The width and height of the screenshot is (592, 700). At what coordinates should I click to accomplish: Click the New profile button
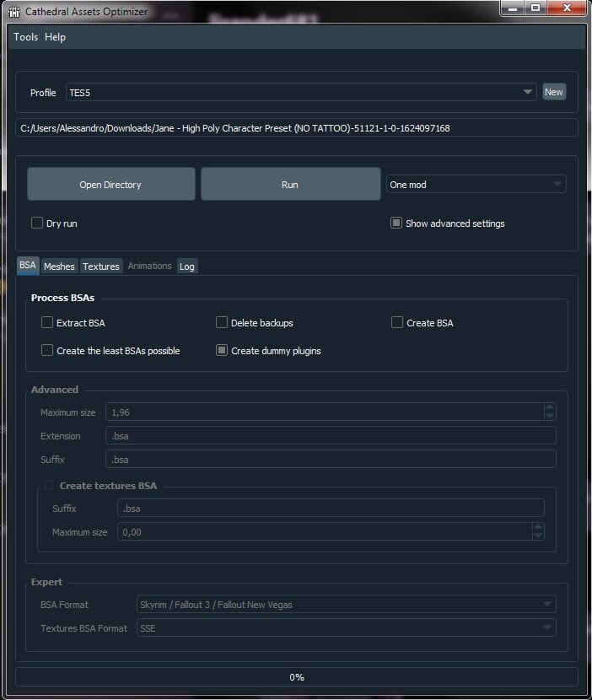point(553,92)
